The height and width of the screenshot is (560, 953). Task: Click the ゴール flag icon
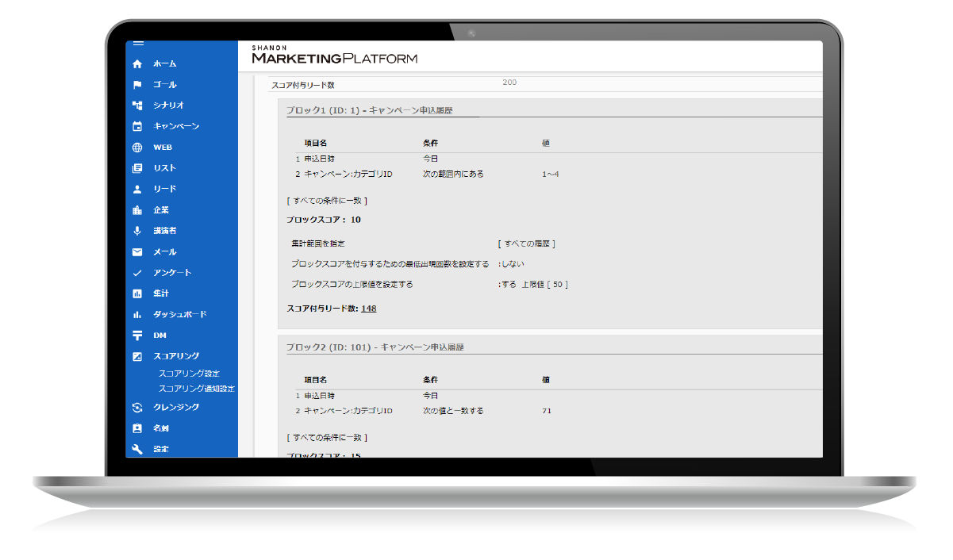[137, 85]
